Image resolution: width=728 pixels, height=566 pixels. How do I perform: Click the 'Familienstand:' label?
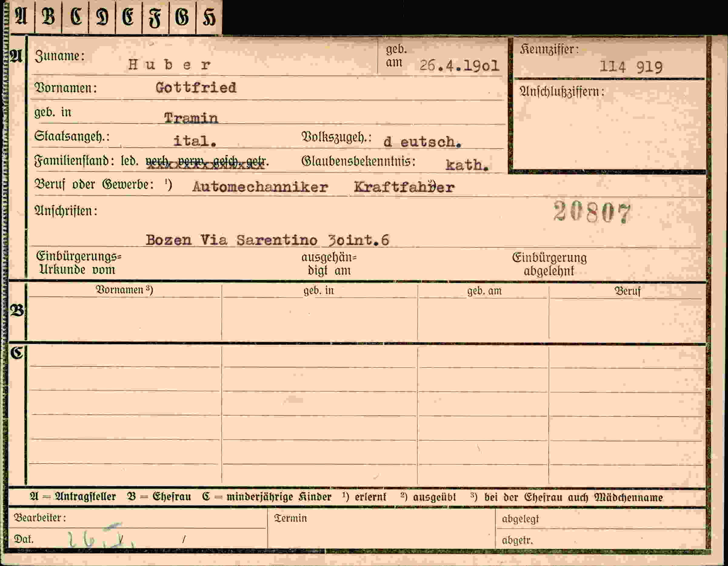coord(74,161)
